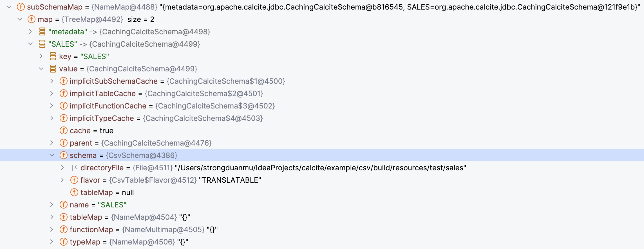Expand the "metadata" entry
The width and height of the screenshot is (644, 249).
click(30, 32)
